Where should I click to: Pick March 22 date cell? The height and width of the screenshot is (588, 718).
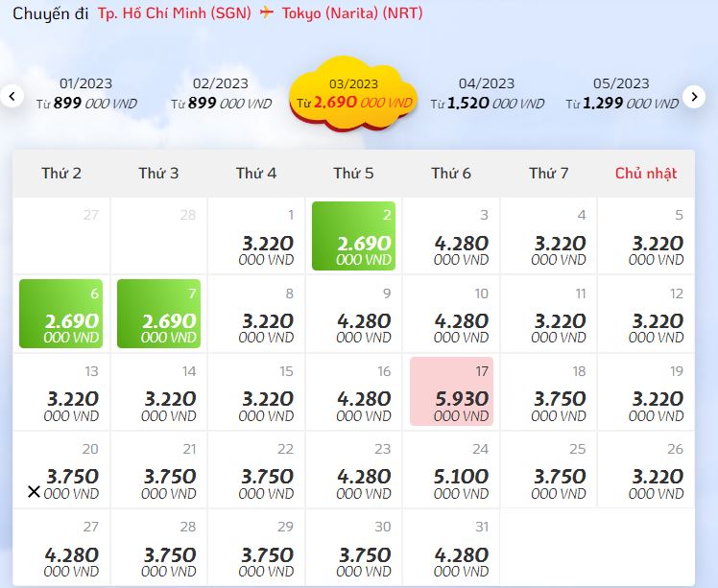(256, 470)
